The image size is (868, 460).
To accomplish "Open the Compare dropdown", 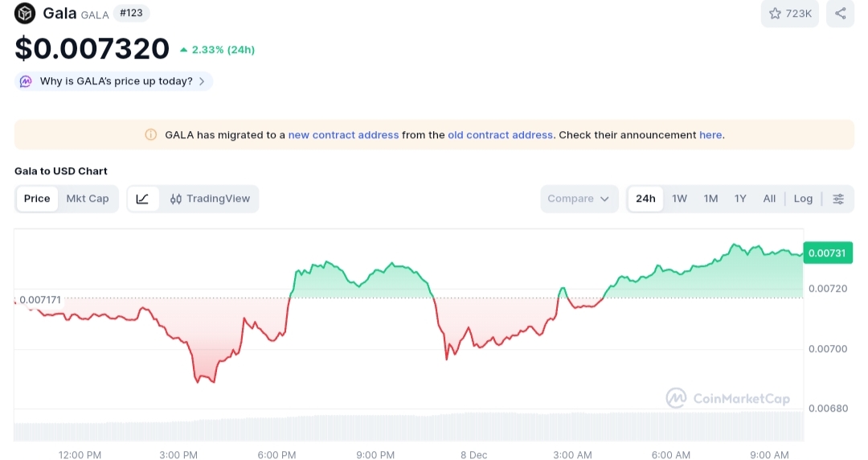I will (579, 199).
